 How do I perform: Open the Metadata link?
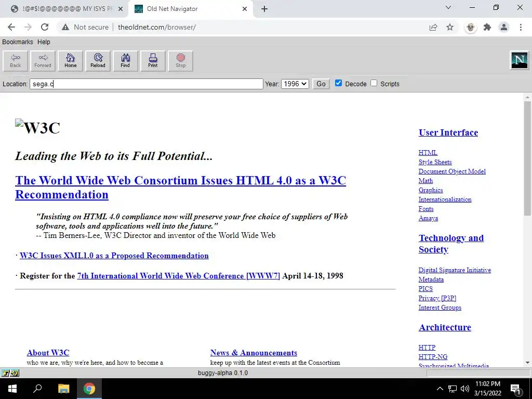(431, 280)
